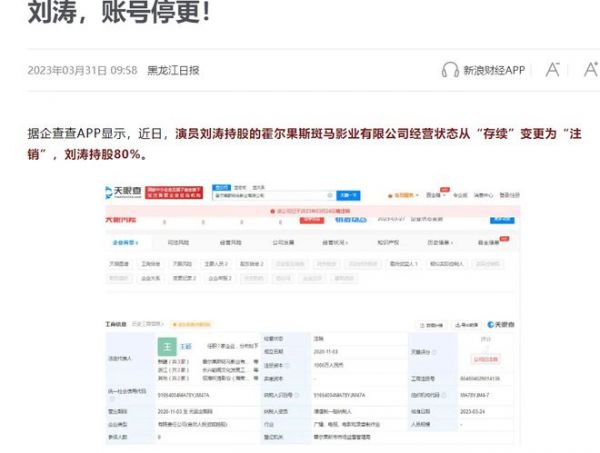This screenshot has width=600, height=453.
Task: Open the 黑龙江日报 source link
Action: (173, 70)
